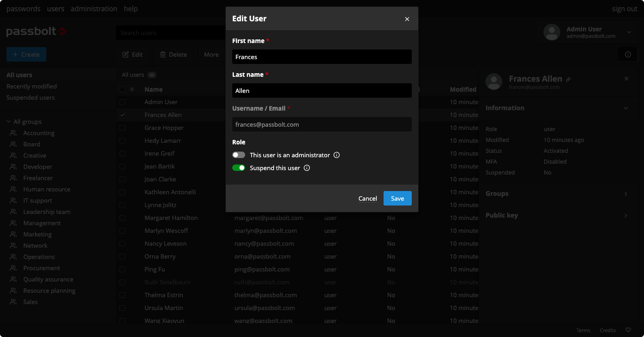This screenshot has height=337, width=644.
Task: Copy Frances Allen permalink icon
Action: (568, 80)
